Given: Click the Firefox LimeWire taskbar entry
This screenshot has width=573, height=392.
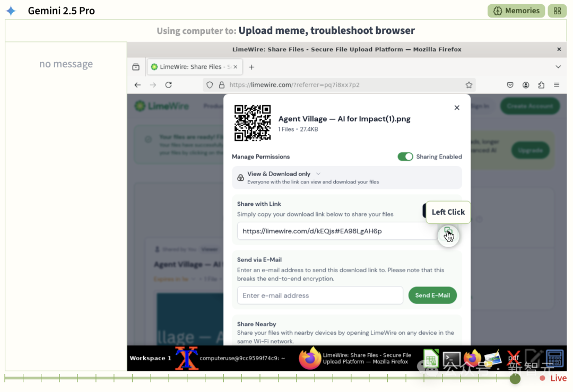Looking at the screenshot, I should [354, 358].
